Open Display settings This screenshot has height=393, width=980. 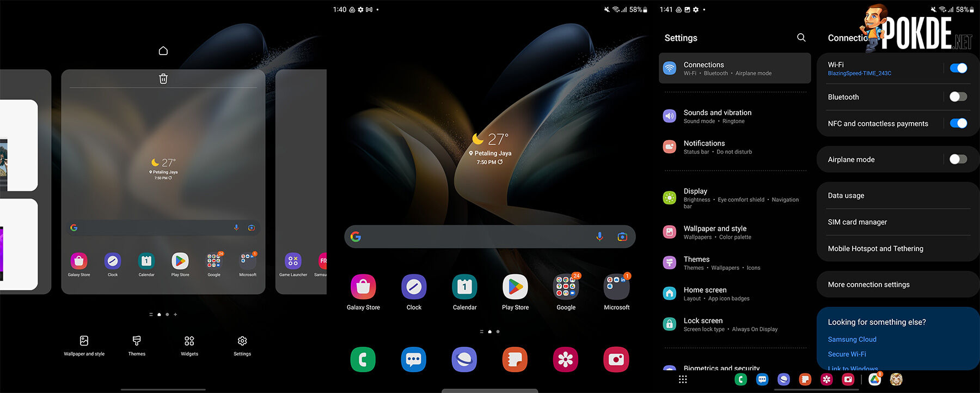735,198
